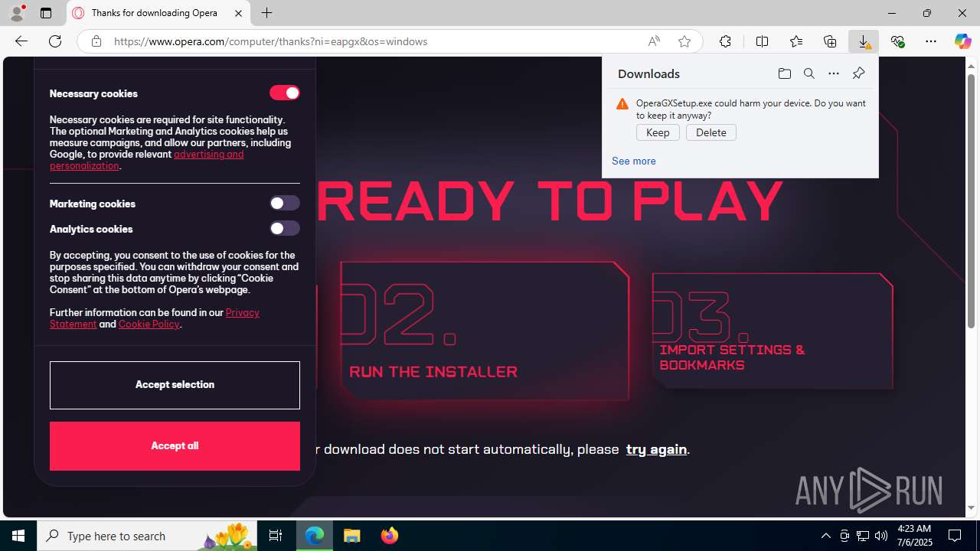Image resolution: width=980 pixels, height=551 pixels.
Task: Show hidden system tray icons
Action: (x=825, y=536)
